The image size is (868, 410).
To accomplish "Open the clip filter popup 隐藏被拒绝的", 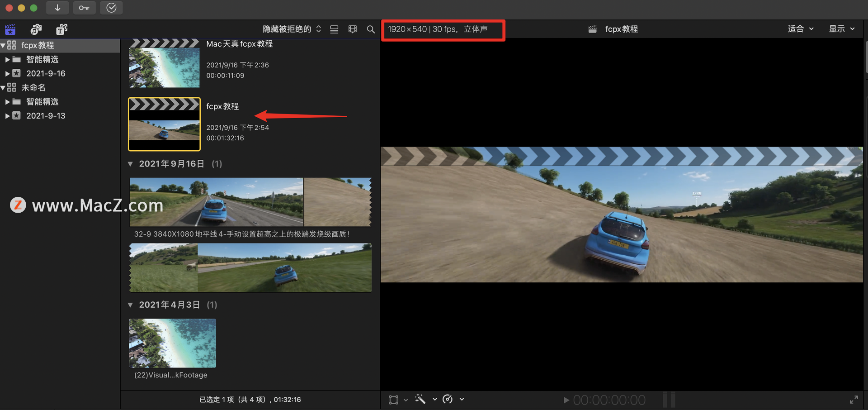I will pos(292,29).
